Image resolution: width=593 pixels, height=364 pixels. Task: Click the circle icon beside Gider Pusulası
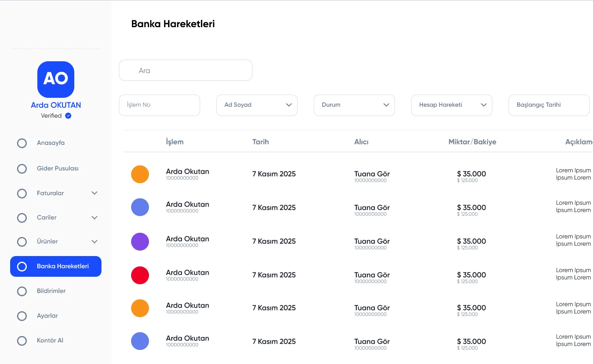[x=22, y=169]
